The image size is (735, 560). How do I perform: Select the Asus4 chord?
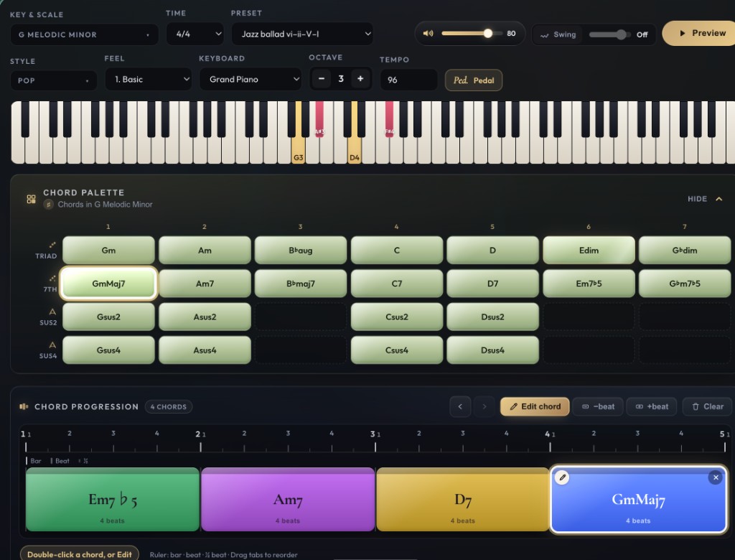[205, 350]
